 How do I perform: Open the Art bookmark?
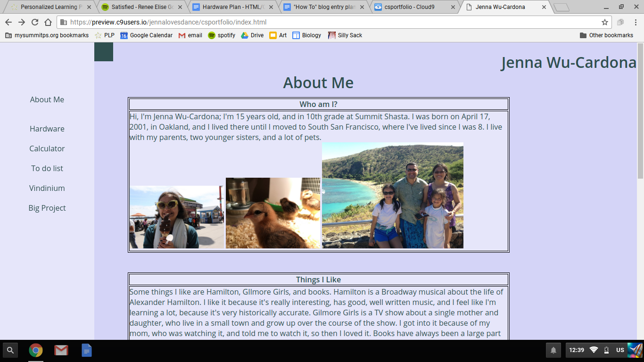pos(278,35)
